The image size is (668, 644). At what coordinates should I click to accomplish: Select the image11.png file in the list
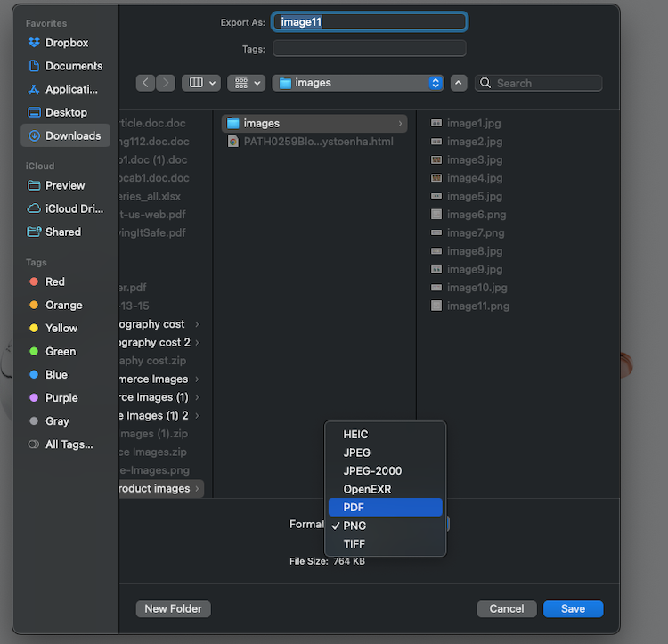click(x=477, y=306)
